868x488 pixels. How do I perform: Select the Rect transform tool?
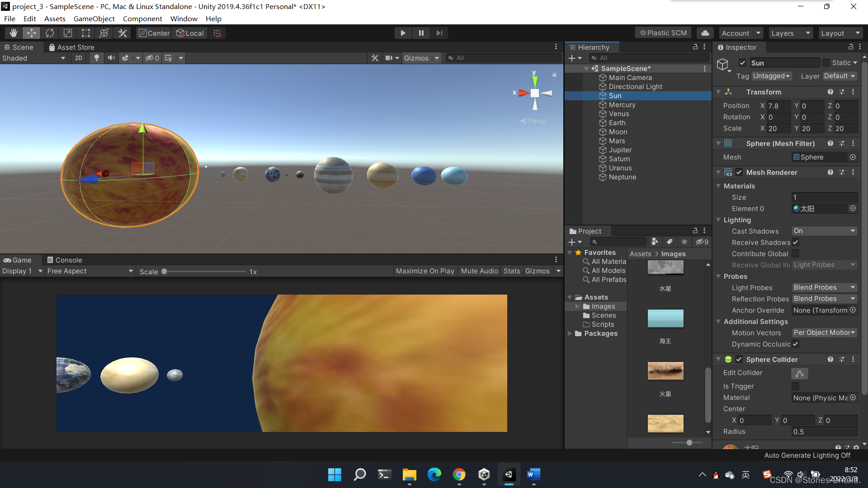86,33
